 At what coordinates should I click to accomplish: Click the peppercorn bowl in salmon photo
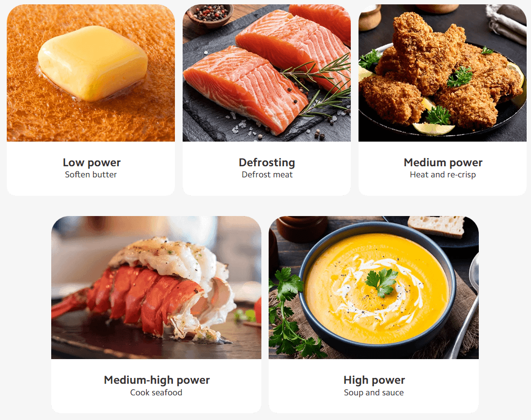[x=210, y=14]
